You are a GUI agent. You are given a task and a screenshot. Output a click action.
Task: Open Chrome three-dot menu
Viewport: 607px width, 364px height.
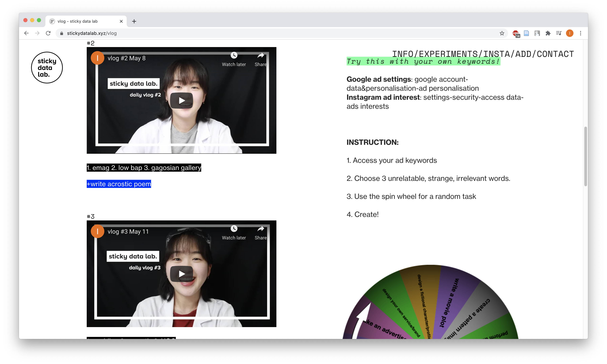pyautogui.click(x=581, y=33)
